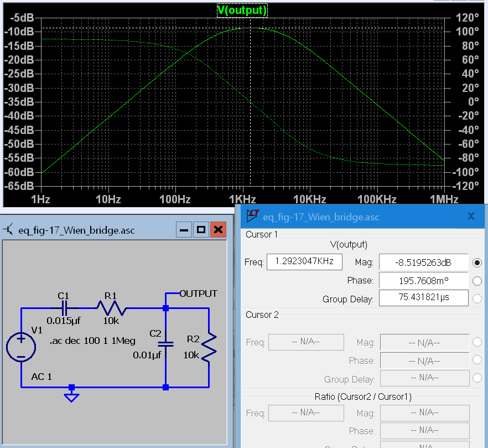Click the Cursor 1 Phase value field
The width and height of the screenshot is (488, 448).
424,280
